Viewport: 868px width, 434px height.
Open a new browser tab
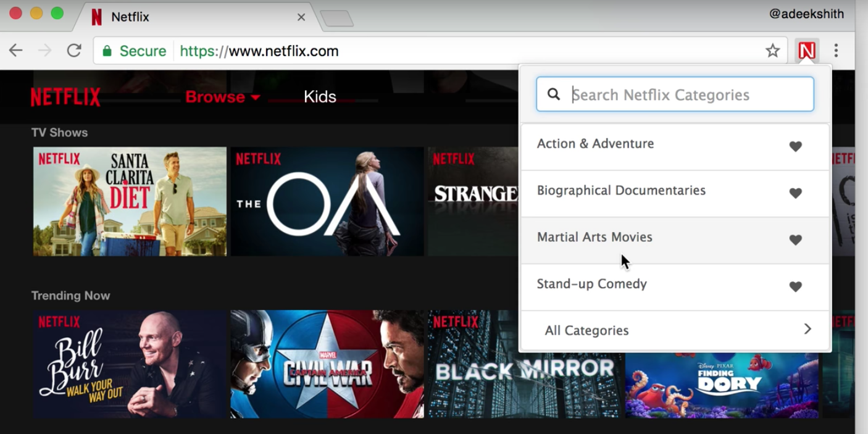click(x=337, y=19)
